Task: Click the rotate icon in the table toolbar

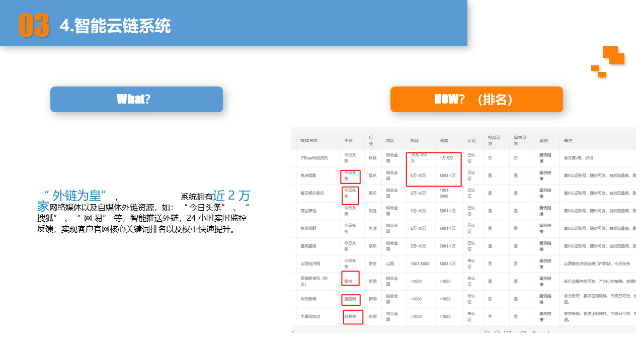Action: coord(523,332)
